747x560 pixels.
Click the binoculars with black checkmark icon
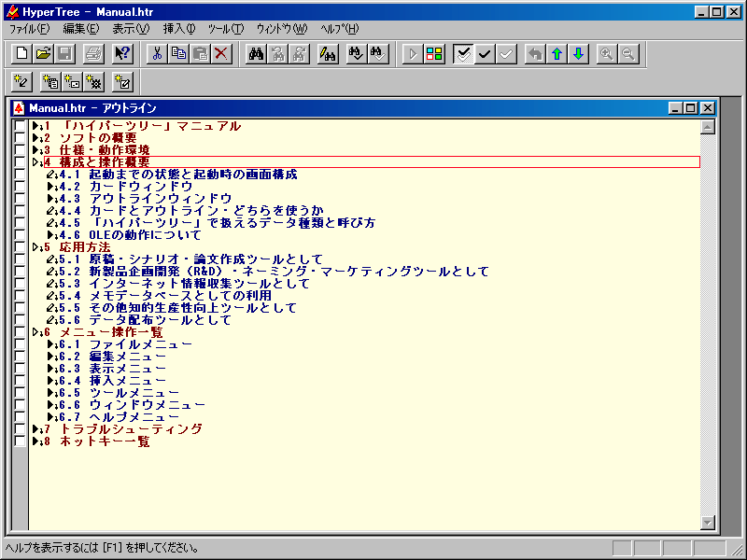[357, 54]
